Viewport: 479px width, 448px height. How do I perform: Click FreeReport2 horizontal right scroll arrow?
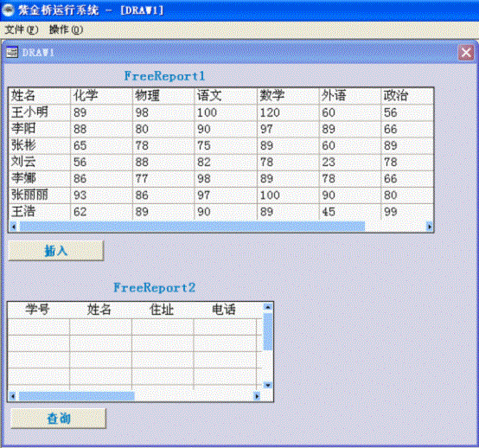click(x=257, y=396)
